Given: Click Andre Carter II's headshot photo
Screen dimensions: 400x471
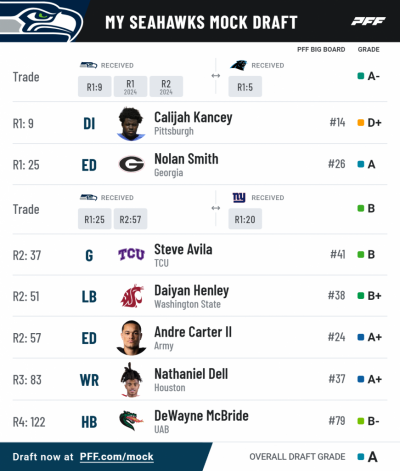Looking at the screenshot, I should [131, 338].
